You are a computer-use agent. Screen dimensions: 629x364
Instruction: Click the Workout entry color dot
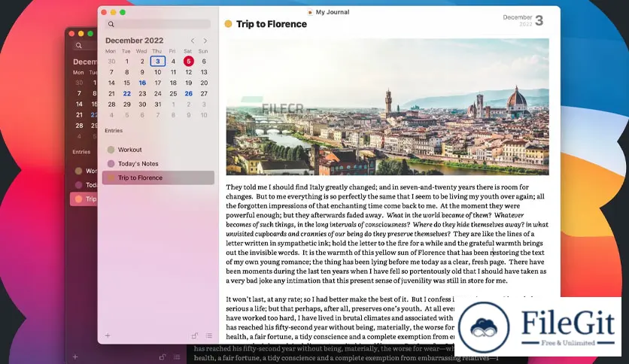pos(111,150)
